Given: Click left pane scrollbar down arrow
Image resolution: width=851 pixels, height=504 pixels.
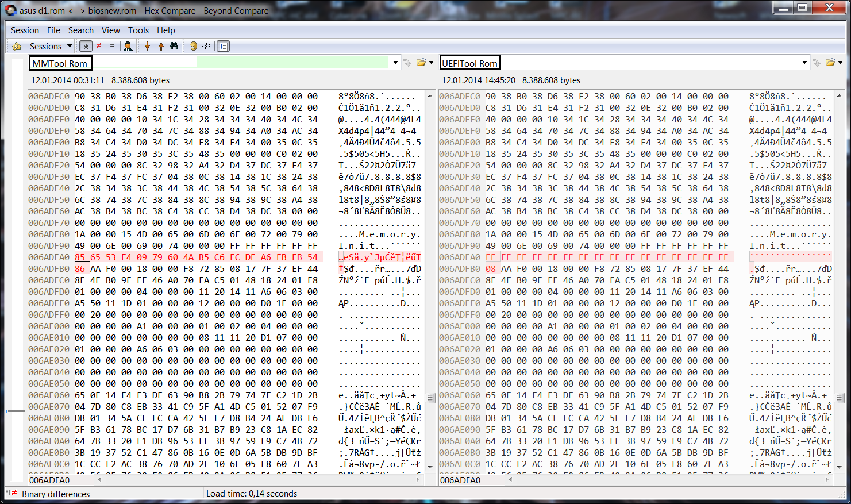Looking at the screenshot, I should pos(430,467).
